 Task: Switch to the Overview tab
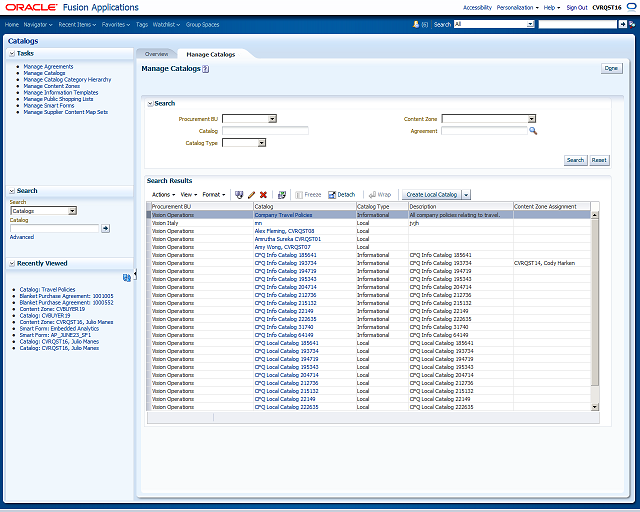(x=156, y=54)
